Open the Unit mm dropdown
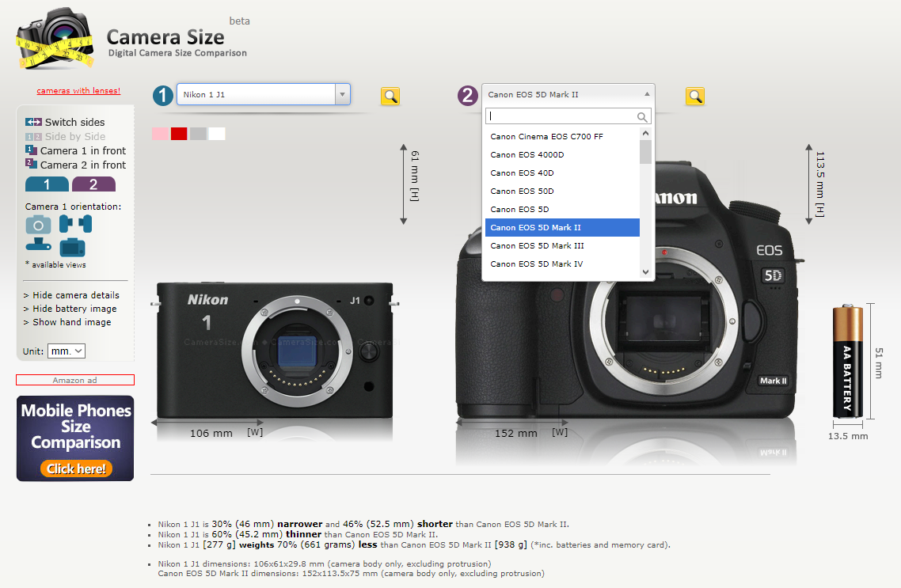The height and width of the screenshot is (588, 901). tap(66, 351)
